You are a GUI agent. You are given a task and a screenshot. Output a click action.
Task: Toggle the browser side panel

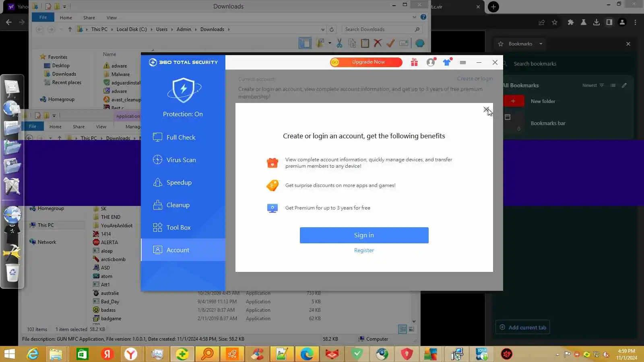[609, 23]
